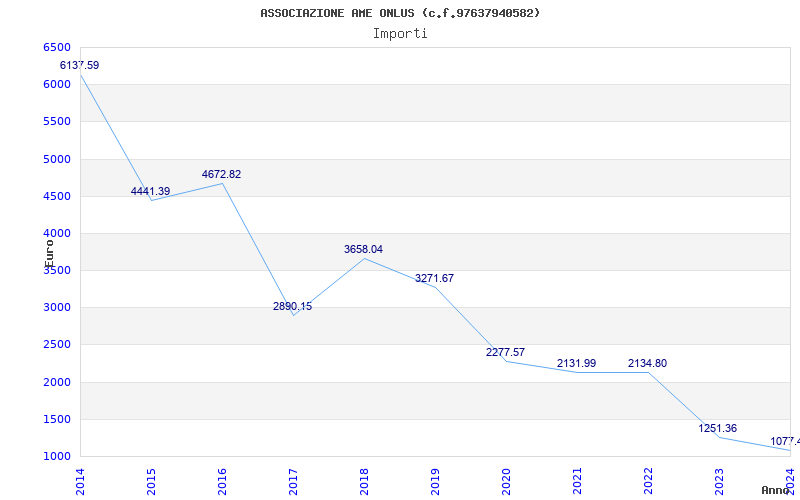Click the 6137.59 data label for 2014
Image resolution: width=800 pixels, height=500 pixels.
click(x=80, y=65)
